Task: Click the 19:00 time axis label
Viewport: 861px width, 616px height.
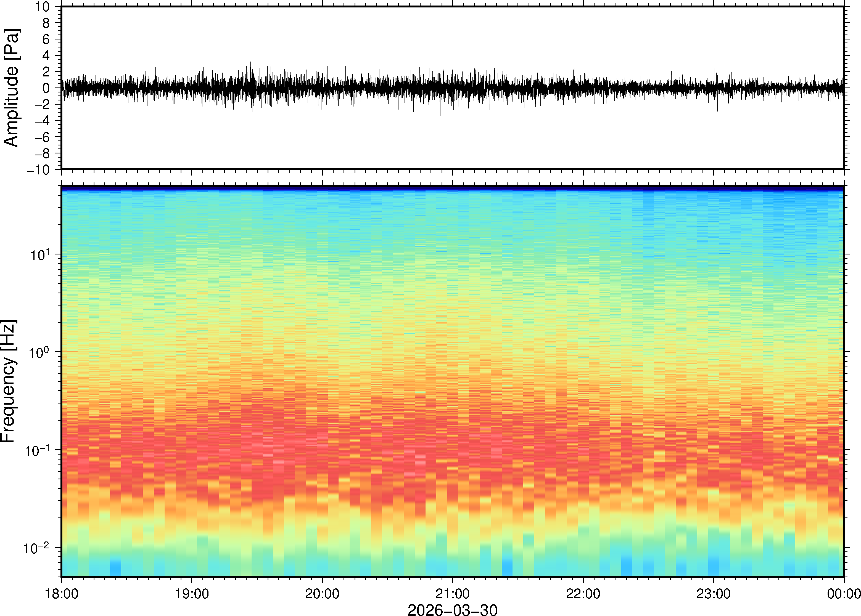Action: [192, 594]
